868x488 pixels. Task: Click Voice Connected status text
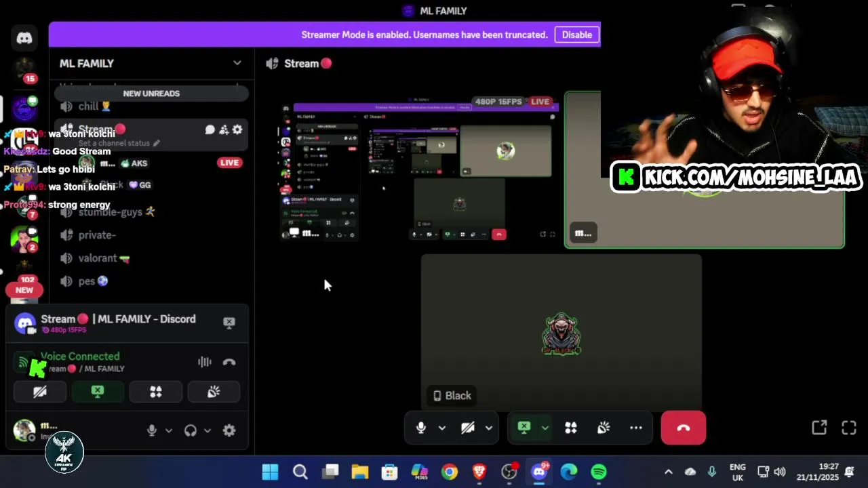[80, 356]
